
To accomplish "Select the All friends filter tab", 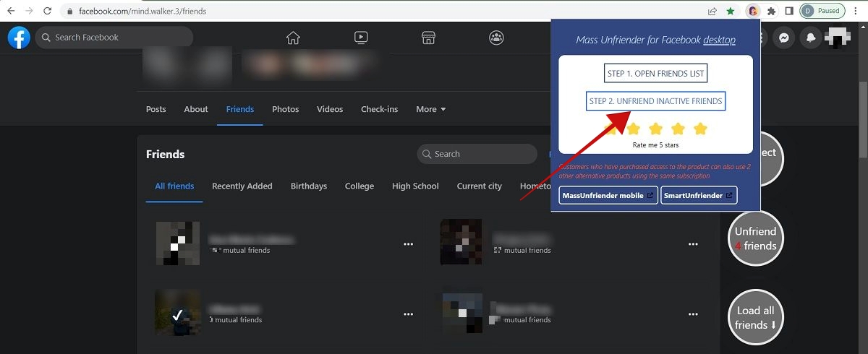I will click(174, 186).
